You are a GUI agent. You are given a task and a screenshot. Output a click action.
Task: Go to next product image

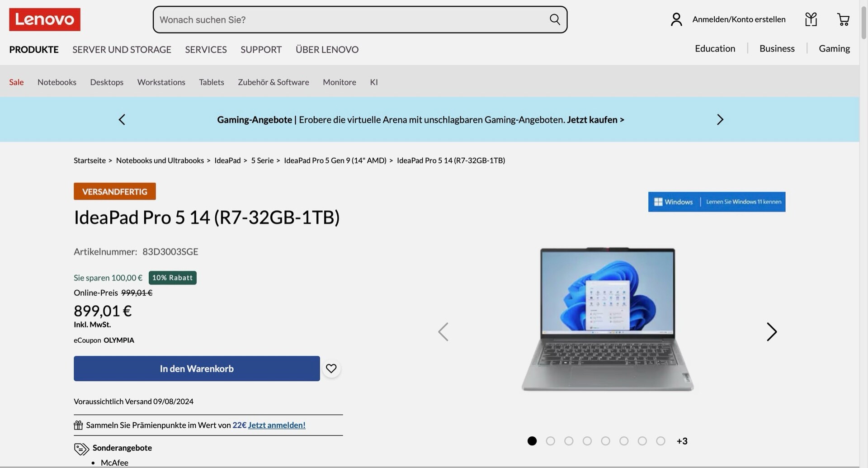point(772,332)
